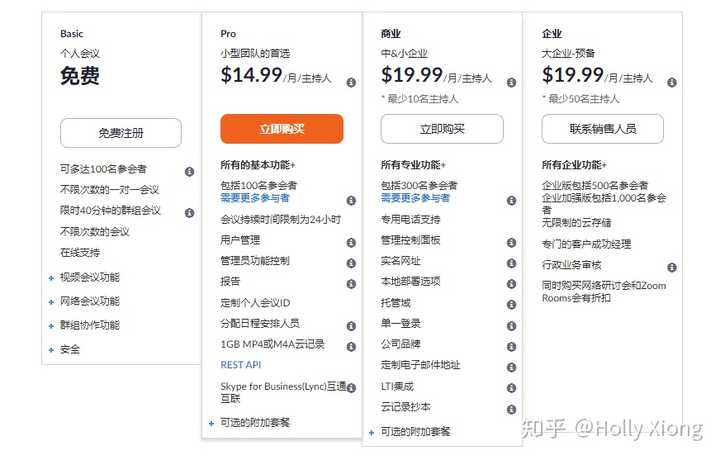Click 联系销售人员 button
The width and height of the screenshot is (720, 460).
(x=602, y=129)
